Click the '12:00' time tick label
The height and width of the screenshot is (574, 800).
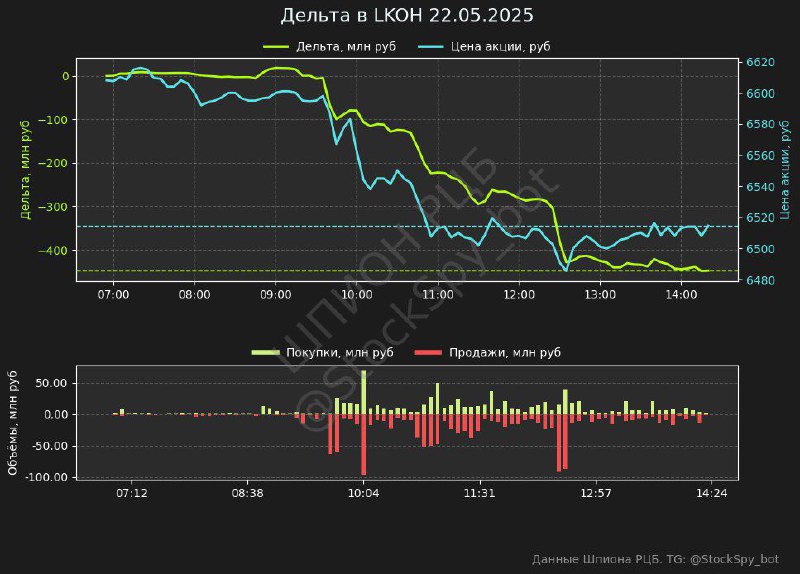point(519,294)
